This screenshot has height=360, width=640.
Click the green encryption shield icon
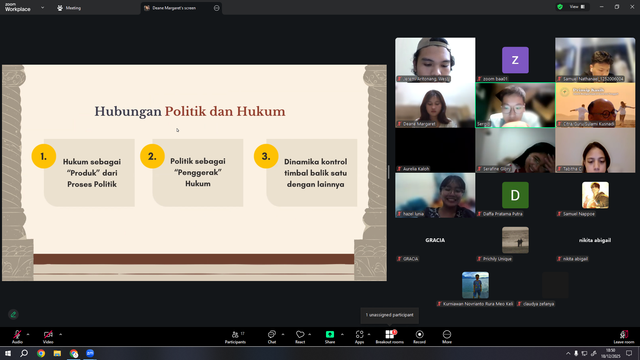[x=560, y=7]
